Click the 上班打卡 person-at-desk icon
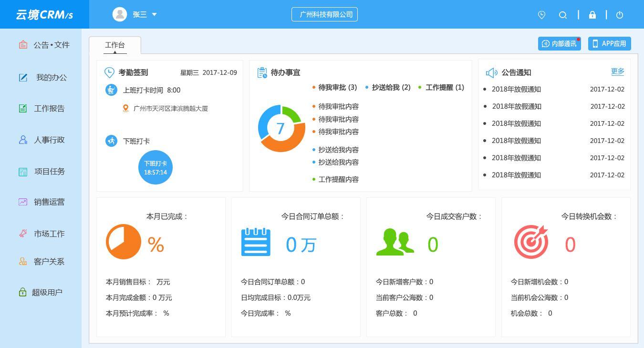The width and height of the screenshot is (644, 348). (111, 90)
